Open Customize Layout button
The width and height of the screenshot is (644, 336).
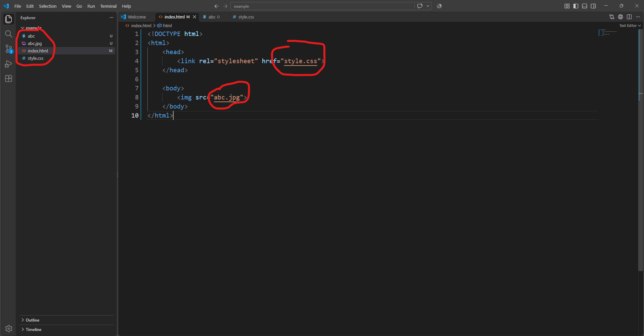[x=567, y=6]
